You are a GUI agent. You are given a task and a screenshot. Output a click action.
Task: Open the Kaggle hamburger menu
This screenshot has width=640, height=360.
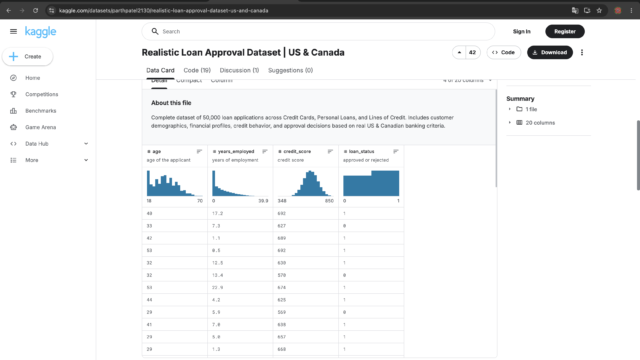pos(13,31)
